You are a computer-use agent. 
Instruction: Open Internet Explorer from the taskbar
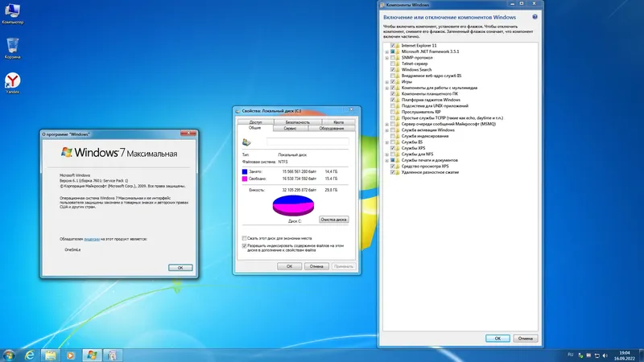click(x=30, y=355)
